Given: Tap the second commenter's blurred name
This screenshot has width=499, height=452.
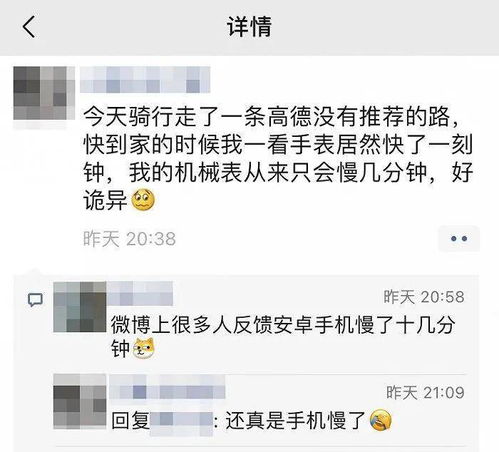Looking at the screenshot, I should click(x=167, y=387).
